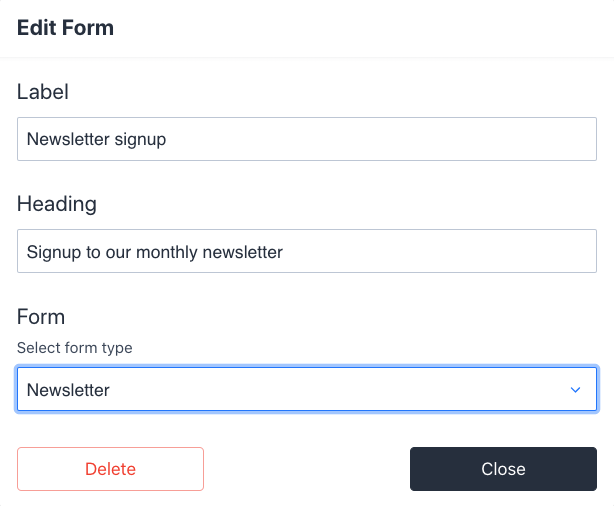Open the Newsletter form type dropdown
Screen dimensions: 614x506
306,390
